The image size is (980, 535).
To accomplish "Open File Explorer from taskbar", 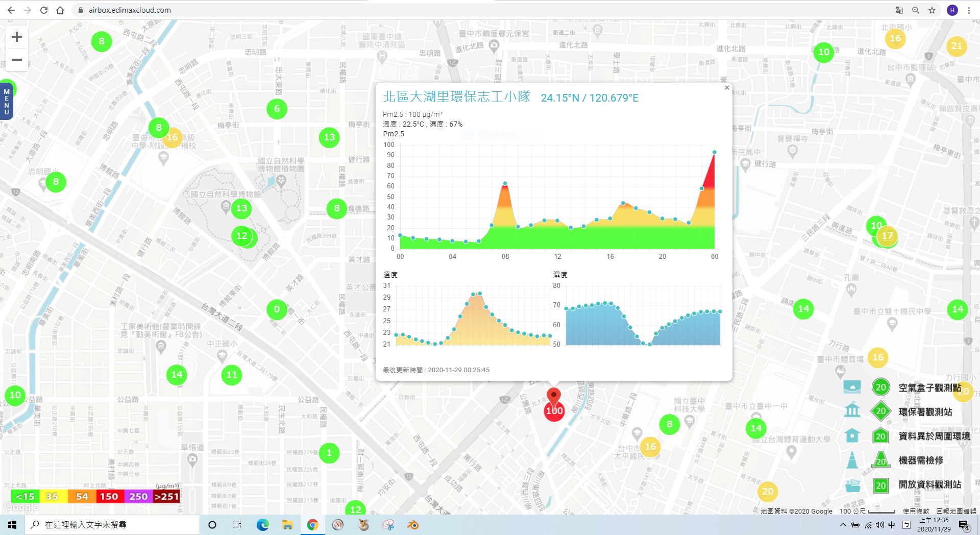I will (x=287, y=525).
